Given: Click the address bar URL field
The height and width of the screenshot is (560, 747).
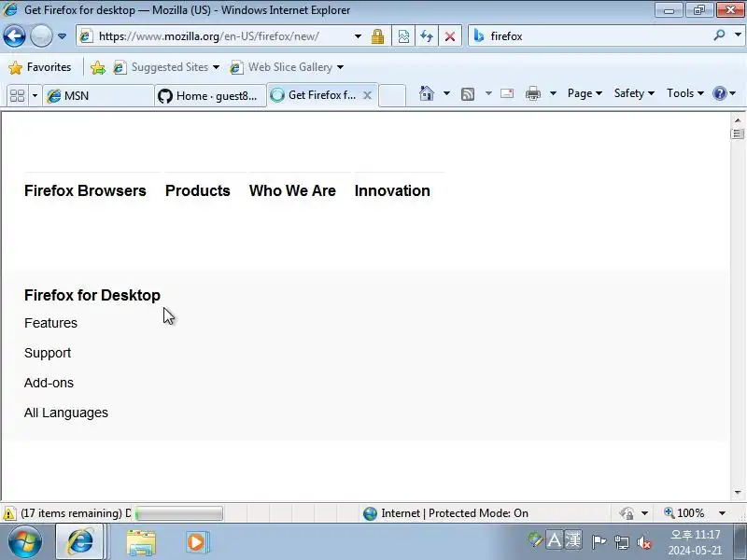Looking at the screenshot, I should [215, 36].
